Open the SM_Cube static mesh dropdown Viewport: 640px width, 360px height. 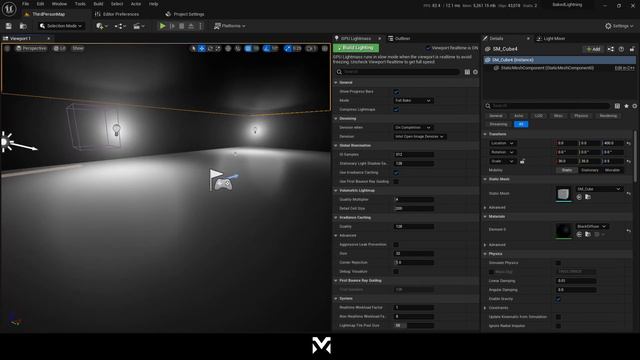click(x=599, y=189)
